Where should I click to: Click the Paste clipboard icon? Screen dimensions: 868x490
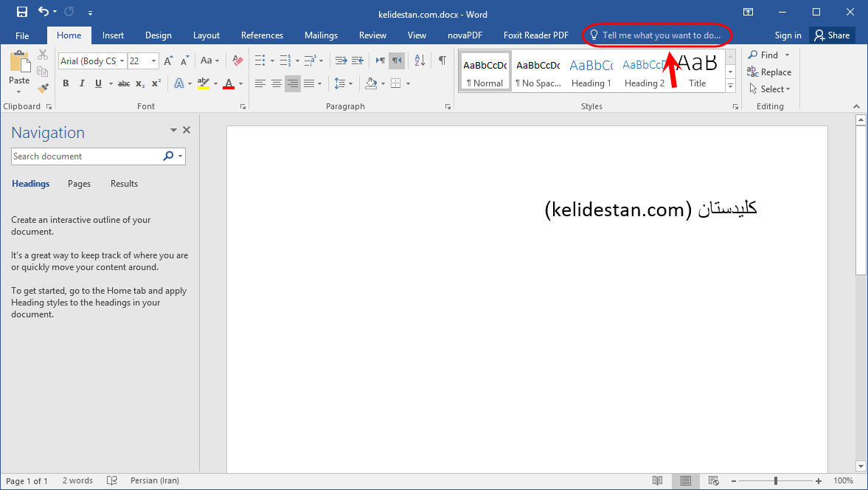tap(19, 61)
